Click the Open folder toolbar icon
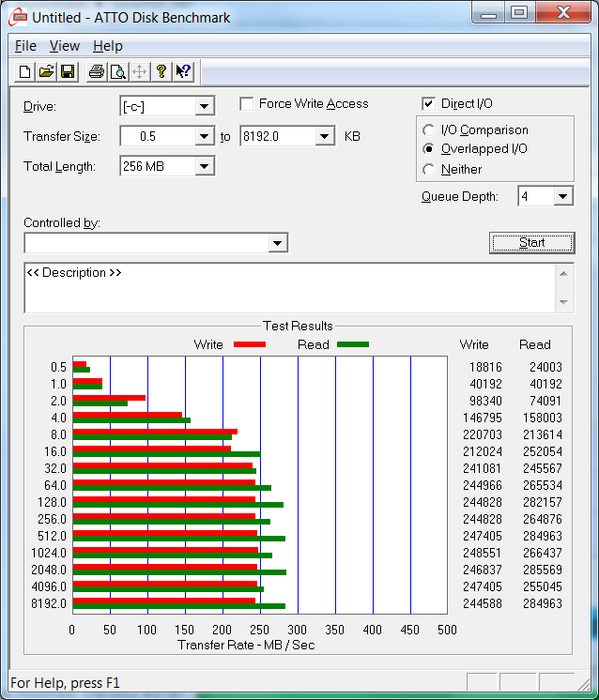The image size is (599, 700). tap(46, 71)
